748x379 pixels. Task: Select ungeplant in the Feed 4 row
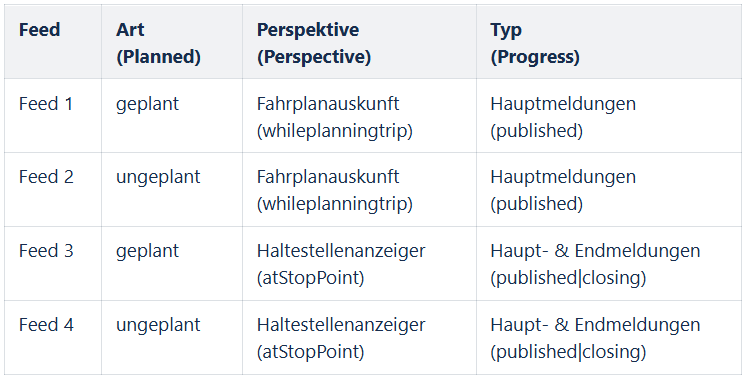(158, 326)
